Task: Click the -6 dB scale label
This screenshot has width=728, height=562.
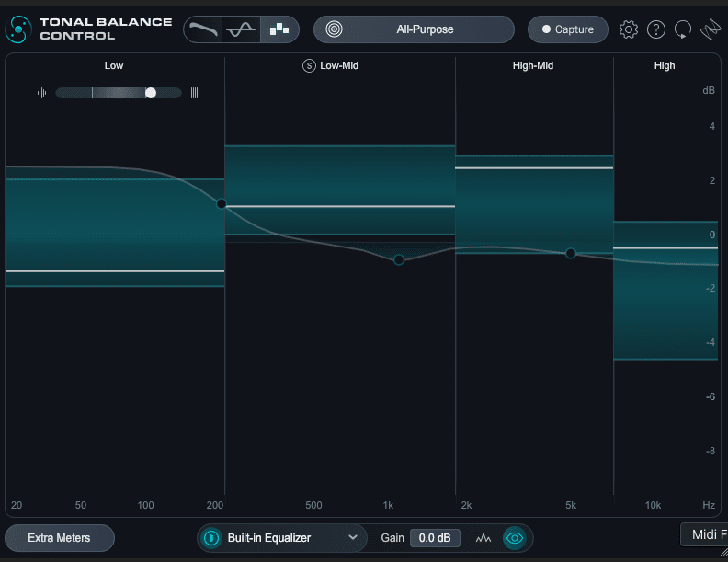Action: (x=711, y=396)
